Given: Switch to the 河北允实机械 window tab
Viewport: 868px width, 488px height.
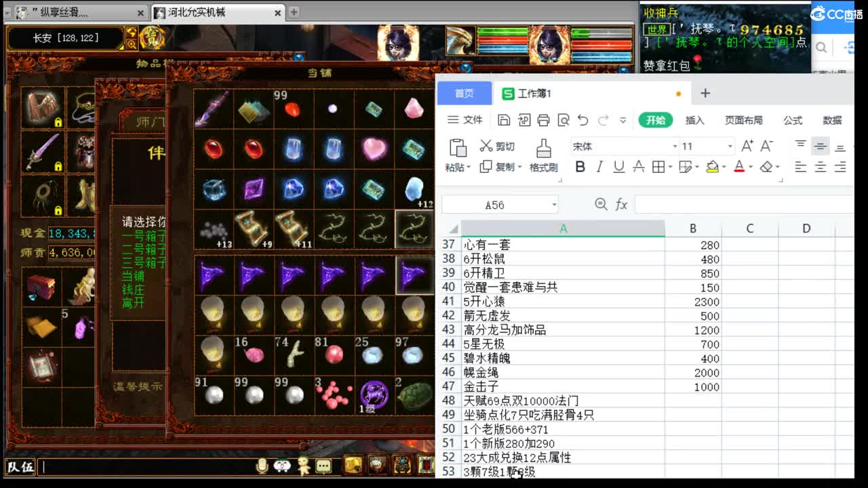Looking at the screenshot, I should pyautogui.click(x=217, y=12).
